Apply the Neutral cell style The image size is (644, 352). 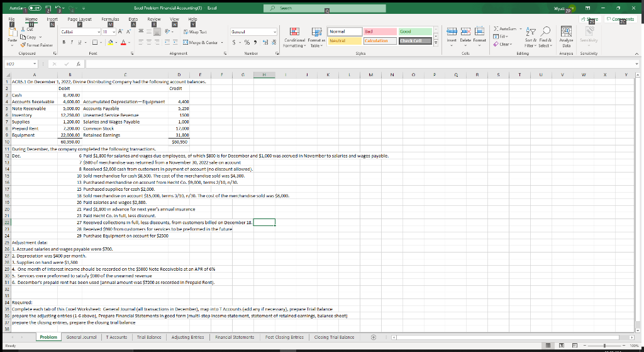click(x=345, y=41)
